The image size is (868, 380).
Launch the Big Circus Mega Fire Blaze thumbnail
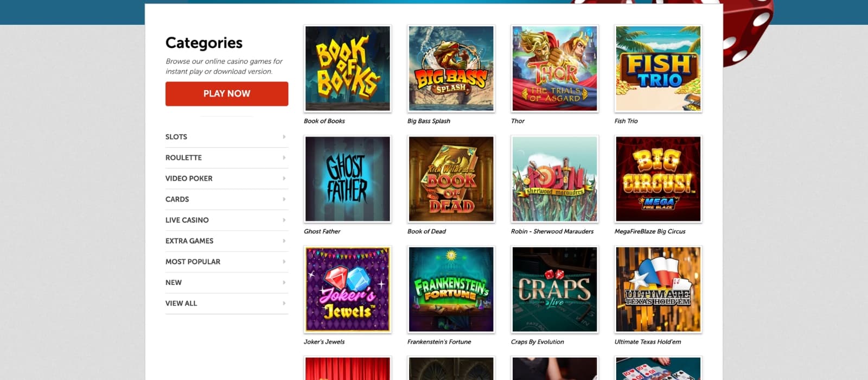(x=659, y=179)
